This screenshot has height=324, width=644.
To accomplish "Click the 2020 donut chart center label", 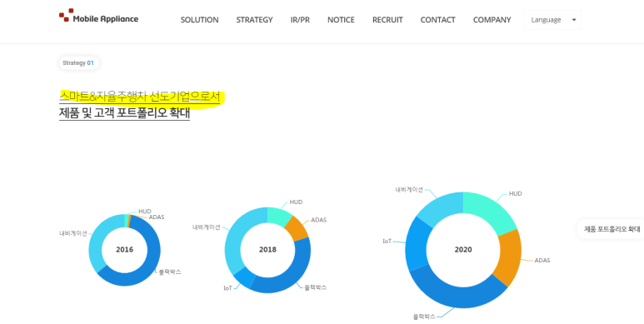I will 463,249.
